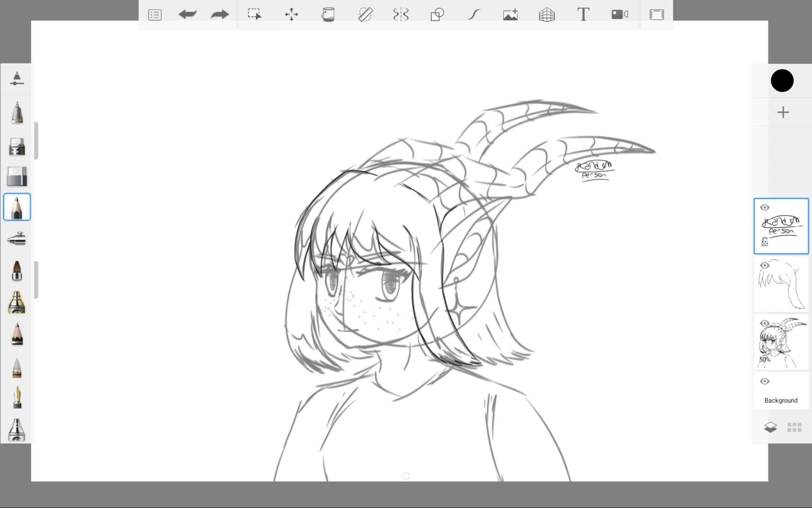The height and width of the screenshot is (508, 812).
Task: Toggle visibility of the Randum Person layer
Action: [x=765, y=207]
